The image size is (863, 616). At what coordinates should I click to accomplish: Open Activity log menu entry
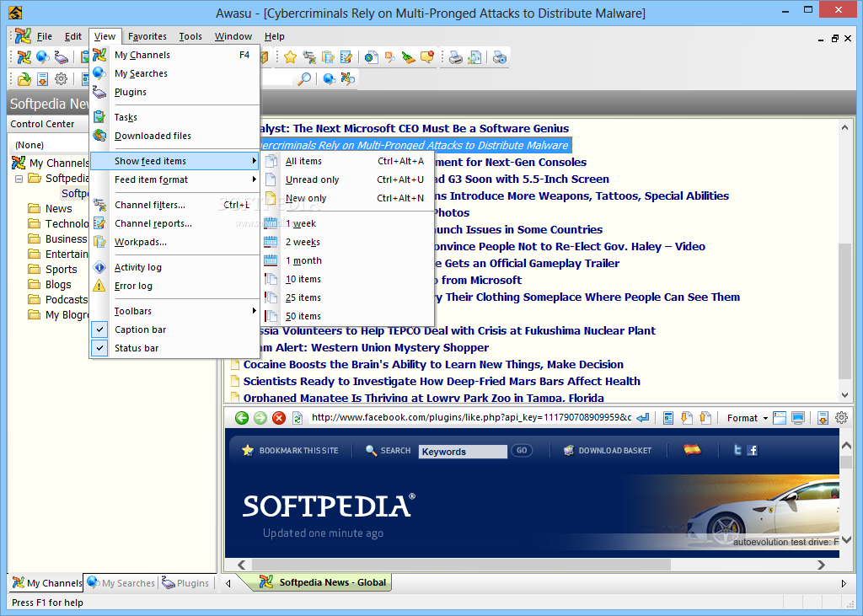tap(174, 267)
